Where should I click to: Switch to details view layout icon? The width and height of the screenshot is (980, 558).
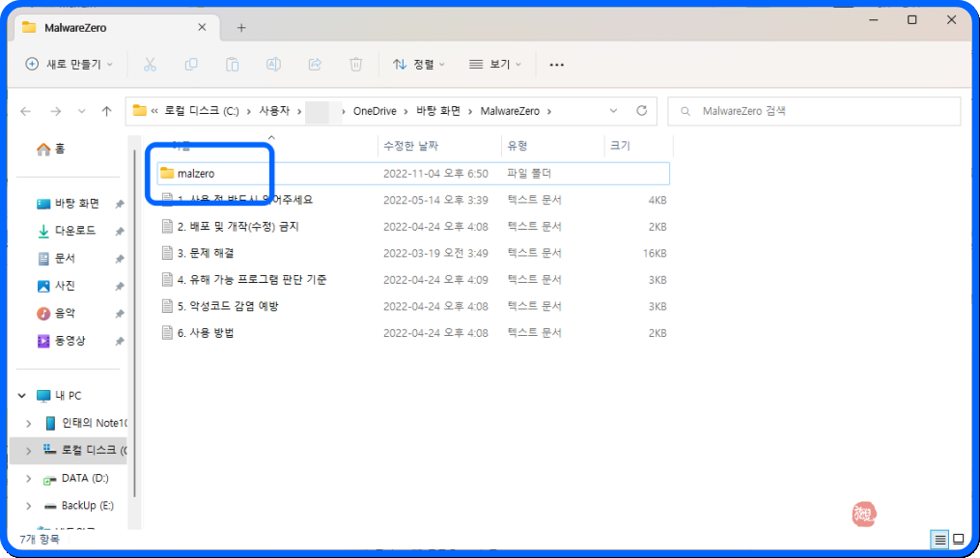click(940, 539)
